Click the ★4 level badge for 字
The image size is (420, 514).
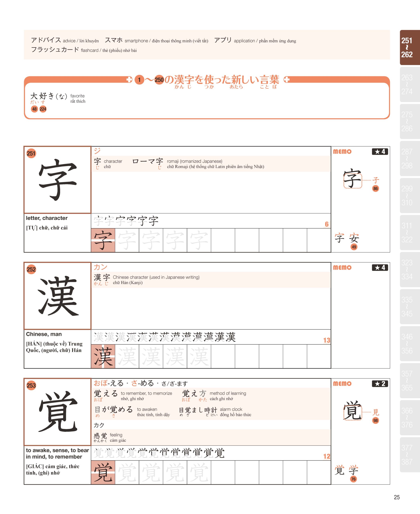point(380,152)
